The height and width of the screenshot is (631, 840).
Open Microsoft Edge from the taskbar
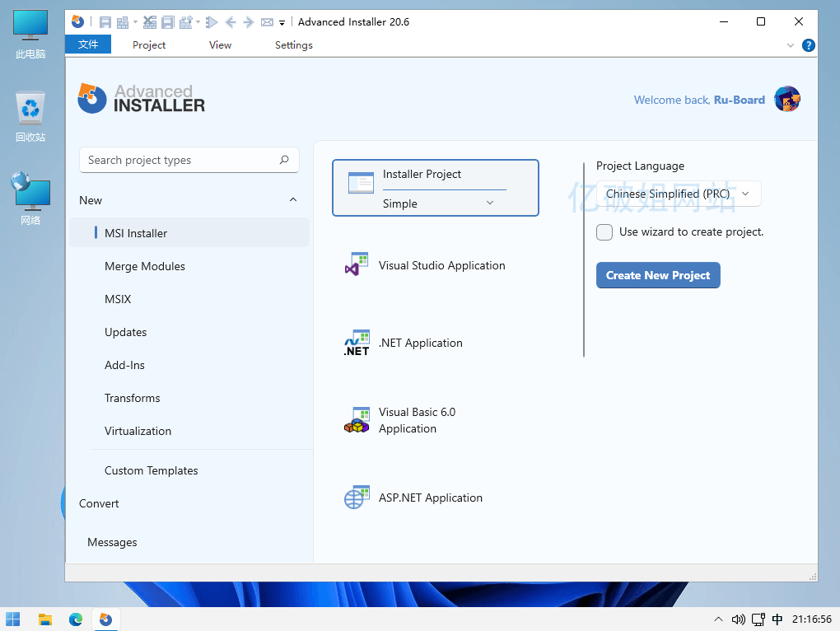[x=76, y=619]
